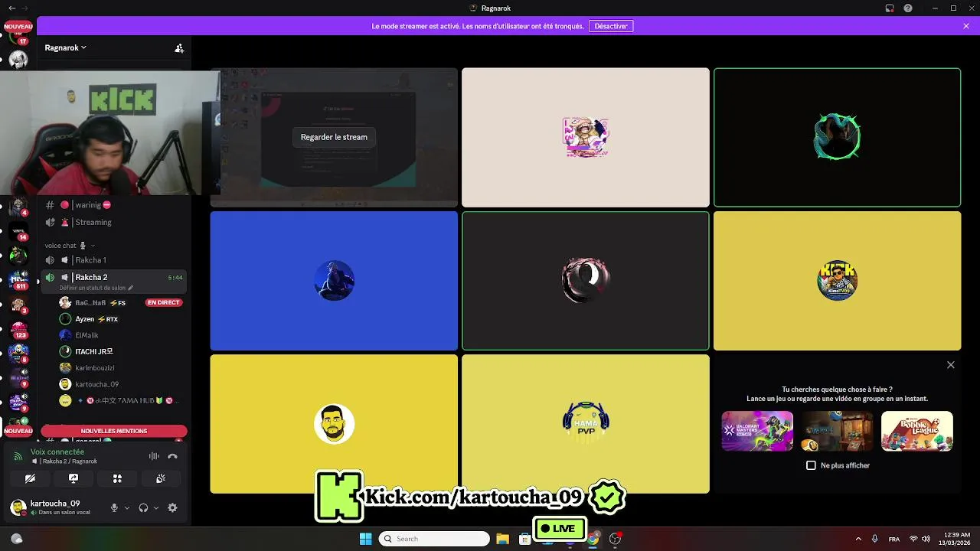Join the Streaming voice channel

pyautogui.click(x=114, y=222)
